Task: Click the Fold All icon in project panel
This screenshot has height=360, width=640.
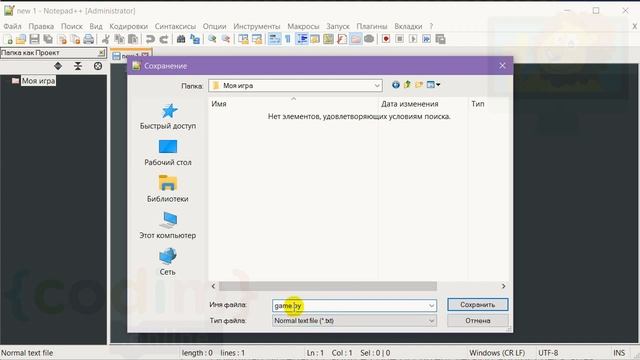Action: tap(78, 66)
